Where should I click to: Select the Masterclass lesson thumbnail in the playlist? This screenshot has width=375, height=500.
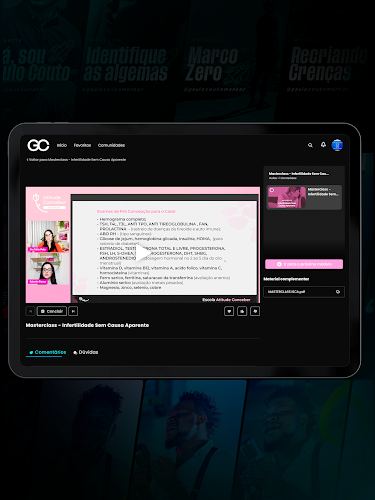287,197
